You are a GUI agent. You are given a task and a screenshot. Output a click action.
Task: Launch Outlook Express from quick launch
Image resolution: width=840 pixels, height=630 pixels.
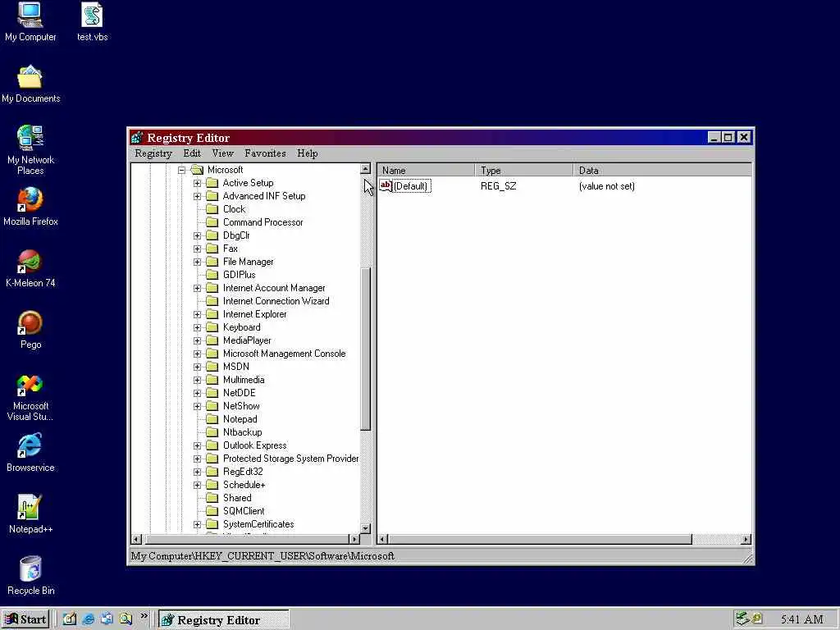tap(107, 619)
